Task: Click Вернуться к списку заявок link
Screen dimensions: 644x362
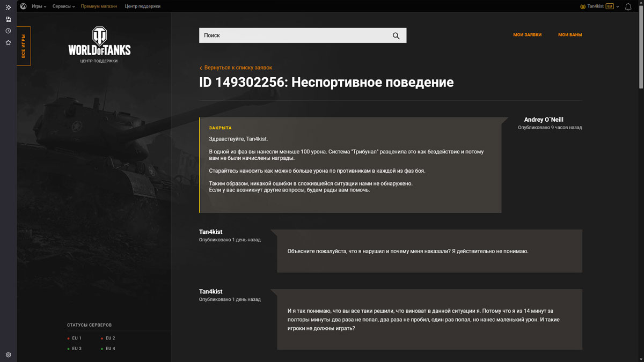Action: pos(236,68)
